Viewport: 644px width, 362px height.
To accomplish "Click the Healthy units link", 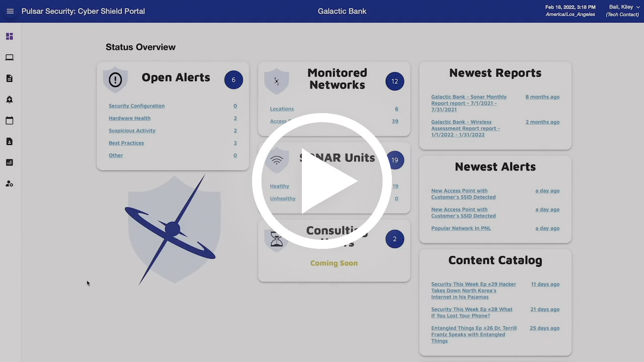I will tap(279, 186).
